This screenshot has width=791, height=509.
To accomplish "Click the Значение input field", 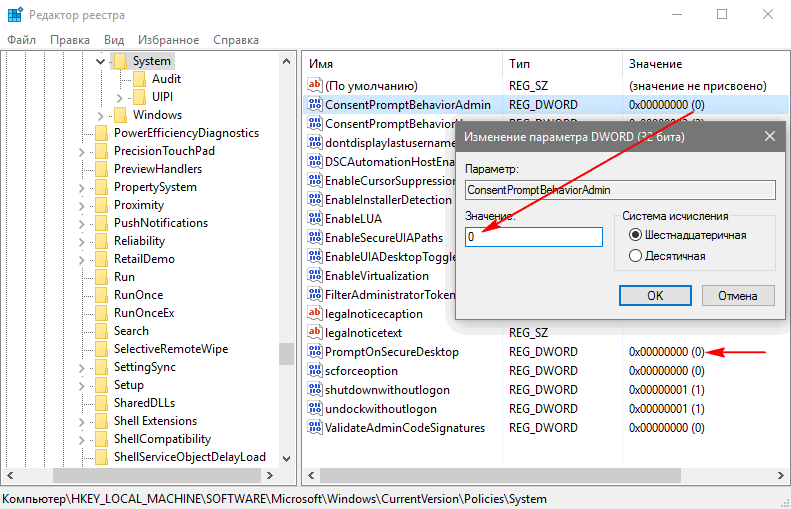I will [x=534, y=237].
